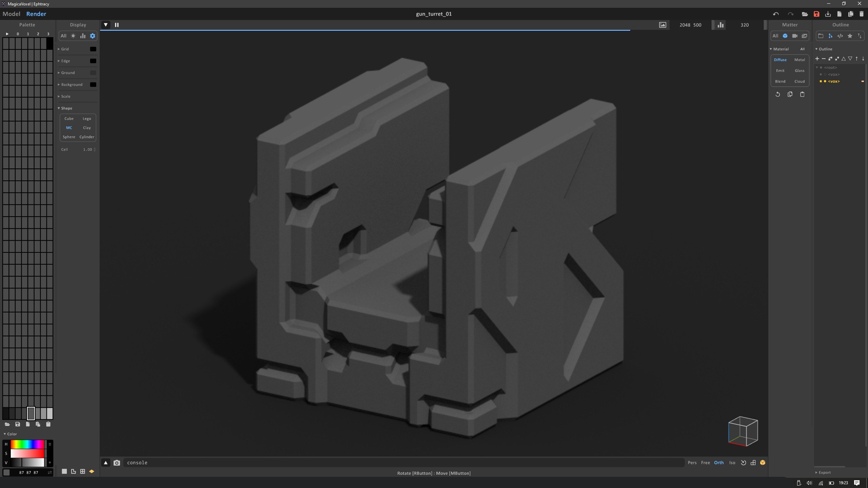
Task: Select the blue gear icon in Display
Action: tap(93, 36)
